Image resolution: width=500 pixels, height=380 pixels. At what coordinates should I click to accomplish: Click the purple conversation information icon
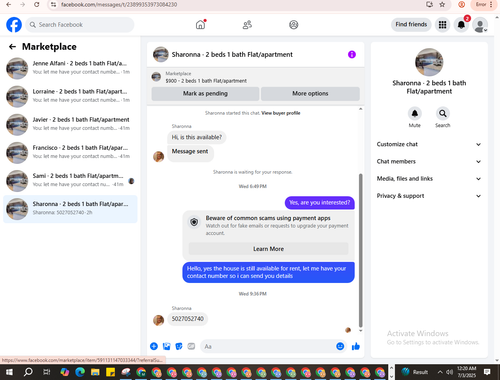click(x=352, y=54)
